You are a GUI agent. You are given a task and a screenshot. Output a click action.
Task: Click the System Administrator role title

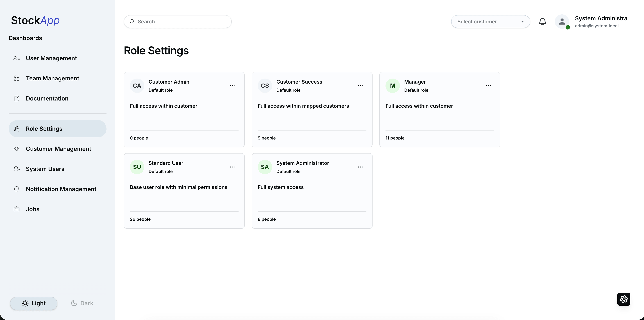pos(303,163)
